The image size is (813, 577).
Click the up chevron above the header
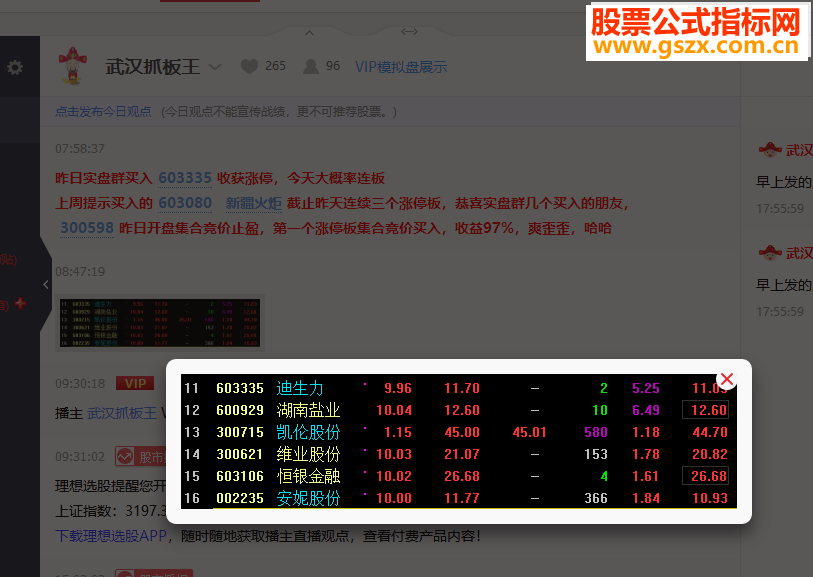310,33
